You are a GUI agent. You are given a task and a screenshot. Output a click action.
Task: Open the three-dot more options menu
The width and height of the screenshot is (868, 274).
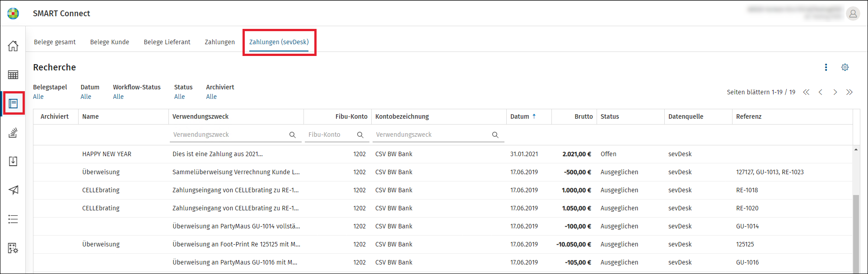[x=826, y=67]
